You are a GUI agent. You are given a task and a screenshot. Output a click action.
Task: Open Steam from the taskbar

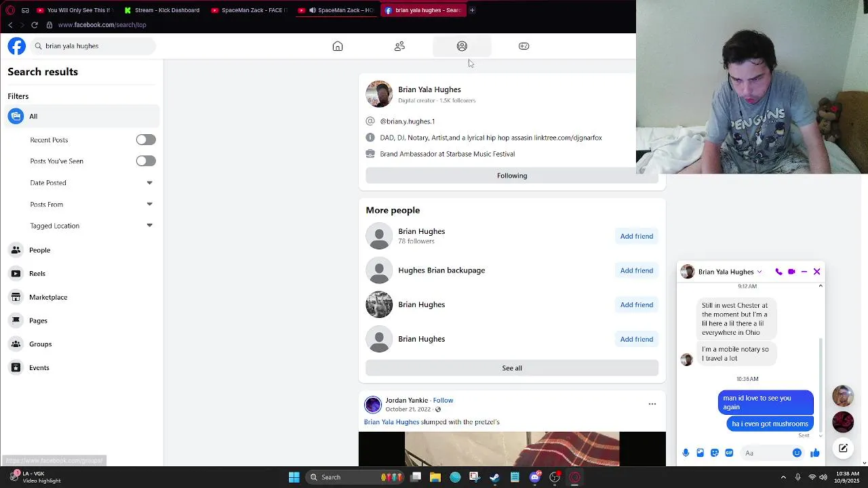click(494, 477)
